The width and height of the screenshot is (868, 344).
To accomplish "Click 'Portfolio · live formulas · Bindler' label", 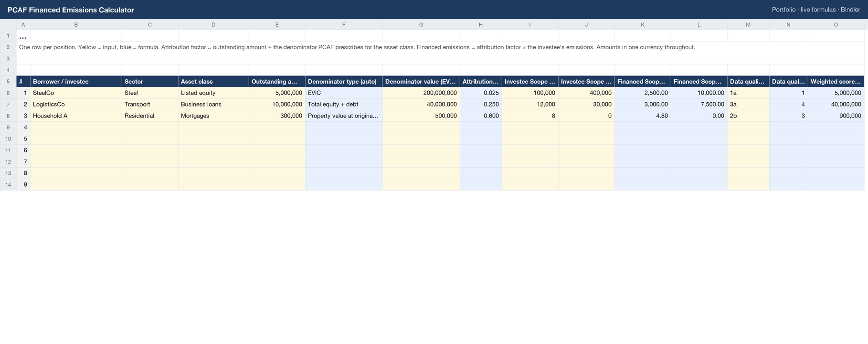I will tap(816, 10).
